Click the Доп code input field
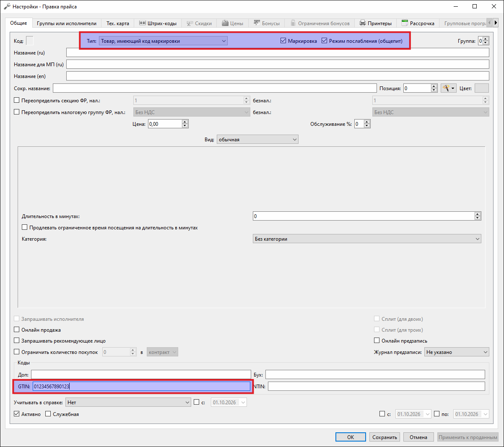This screenshot has height=447, width=504. point(141,375)
